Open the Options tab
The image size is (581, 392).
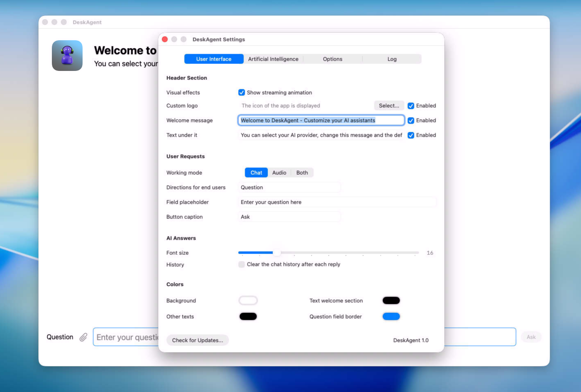[332, 59]
